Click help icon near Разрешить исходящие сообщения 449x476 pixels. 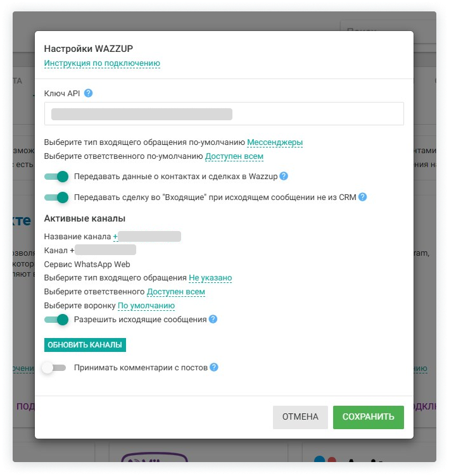pyautogui.click(x=213, y=319)
